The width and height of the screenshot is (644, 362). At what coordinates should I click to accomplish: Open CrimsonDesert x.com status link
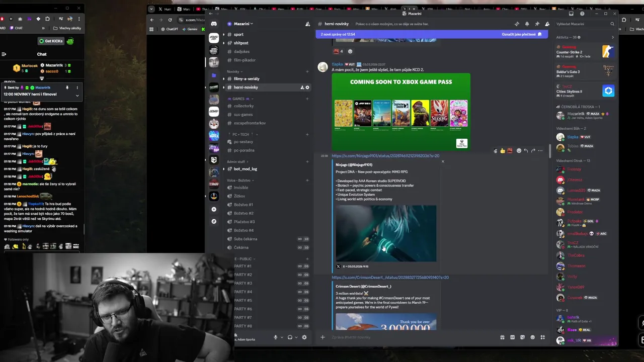[x=390, y=278]
